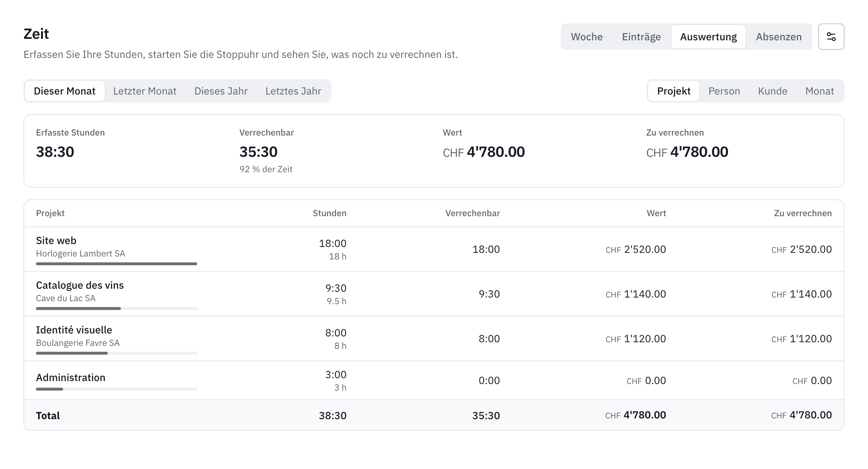The image size is (868, 469).
Task: Click the Administration verrechenbar value 0:00
Action: pyautogui.click(x=489, y=380)
